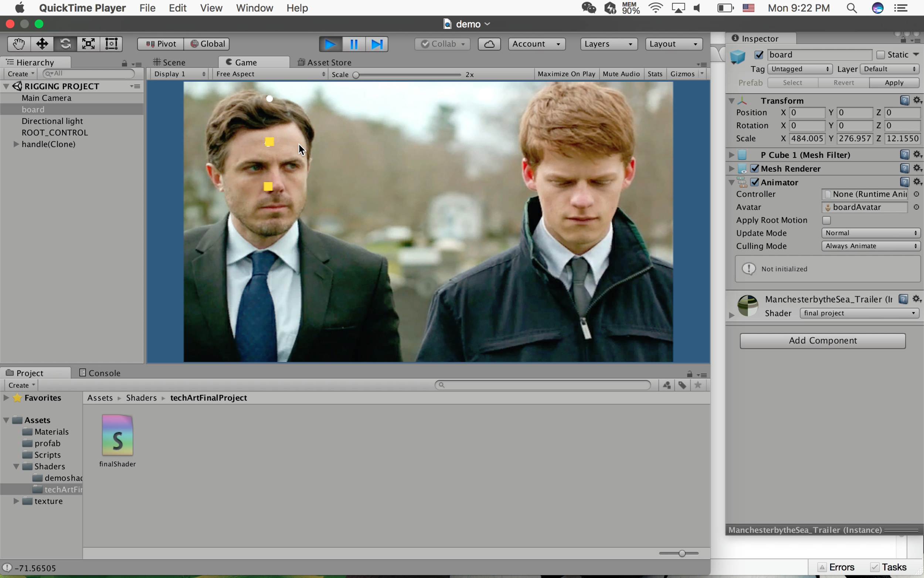
Task: Select the Scale tool
Action: (x=88, y=44)
